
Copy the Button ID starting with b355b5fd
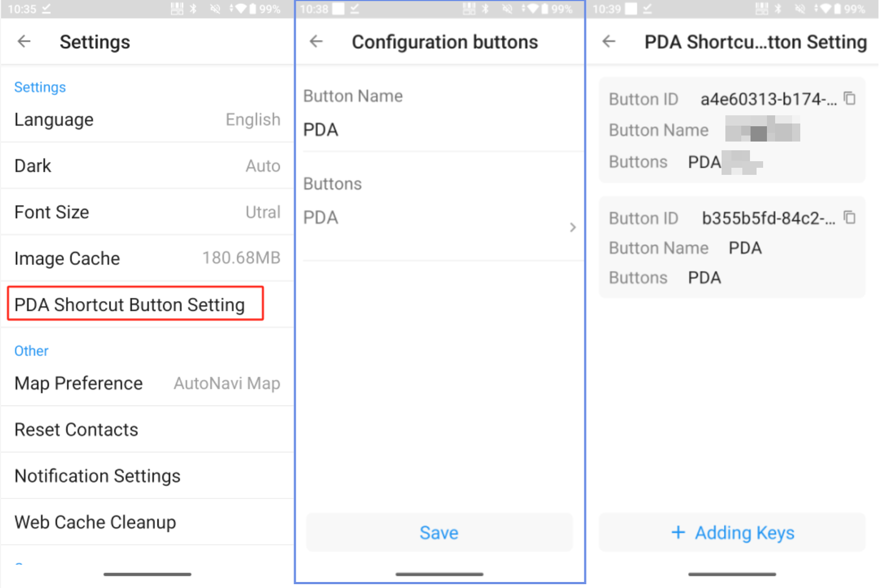coord(849,217)
